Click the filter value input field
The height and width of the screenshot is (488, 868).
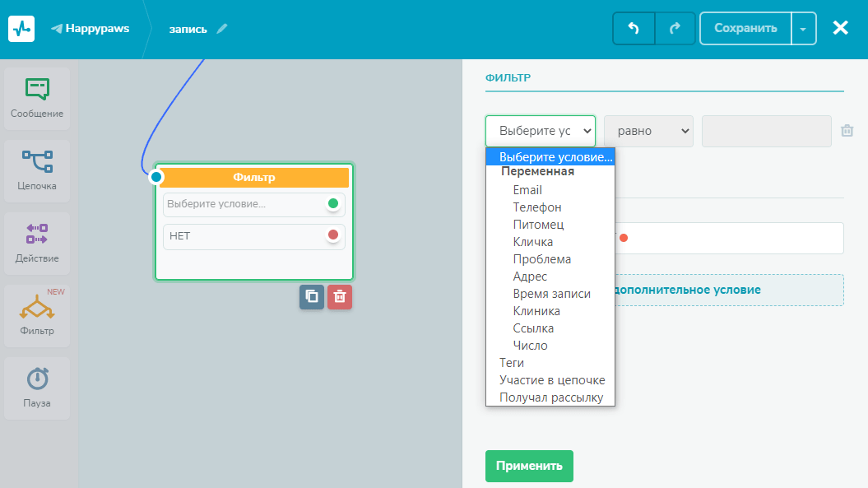766,131
